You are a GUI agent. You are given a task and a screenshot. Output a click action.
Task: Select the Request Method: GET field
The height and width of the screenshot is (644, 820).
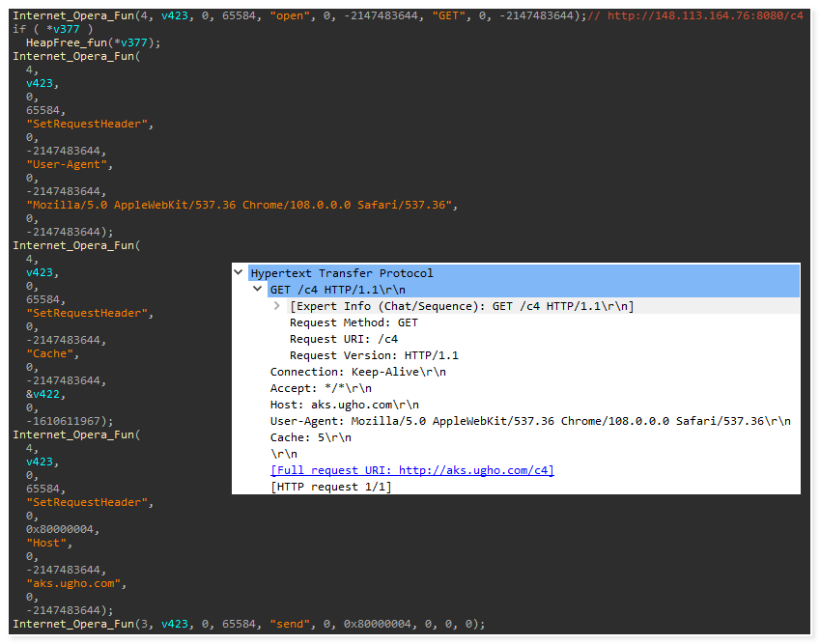click(x=353, y=322)
